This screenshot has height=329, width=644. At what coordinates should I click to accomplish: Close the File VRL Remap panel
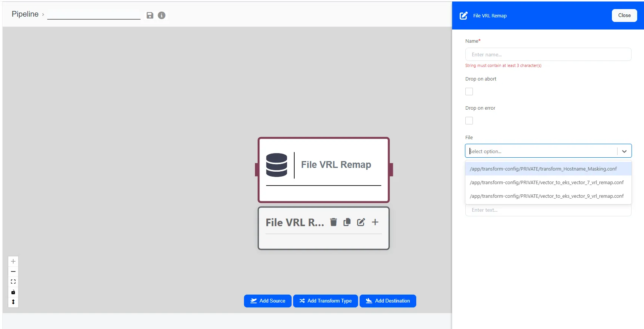[624, 16]
